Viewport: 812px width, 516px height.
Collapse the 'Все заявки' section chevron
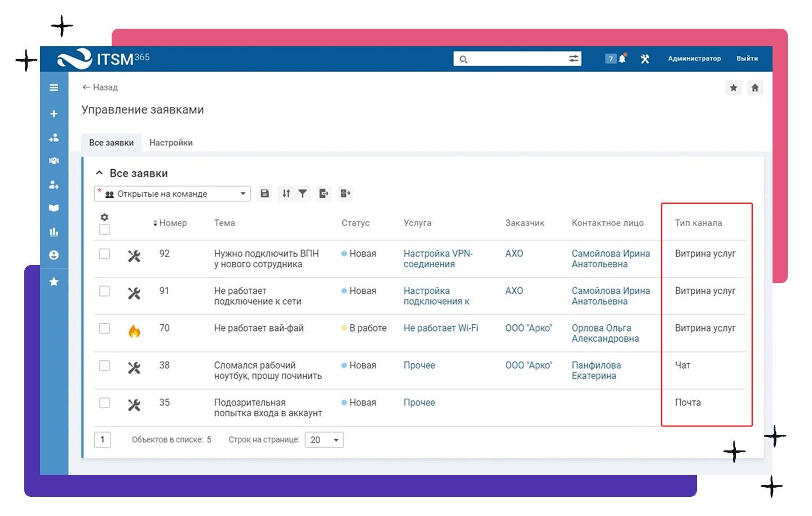99,173
